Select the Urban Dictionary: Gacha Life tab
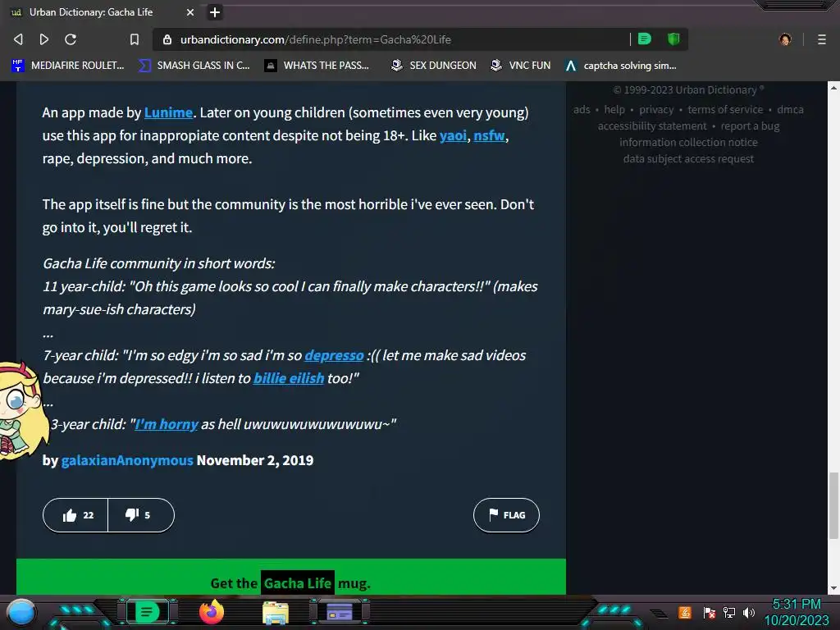This screenshot has width=840, height=630. [x=102, y=11]
